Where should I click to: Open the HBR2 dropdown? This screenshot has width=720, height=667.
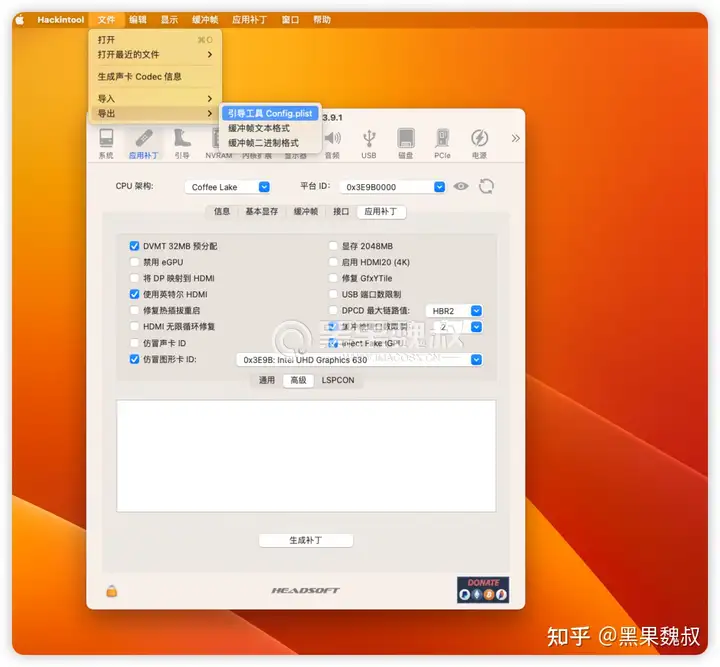point(454,311)
